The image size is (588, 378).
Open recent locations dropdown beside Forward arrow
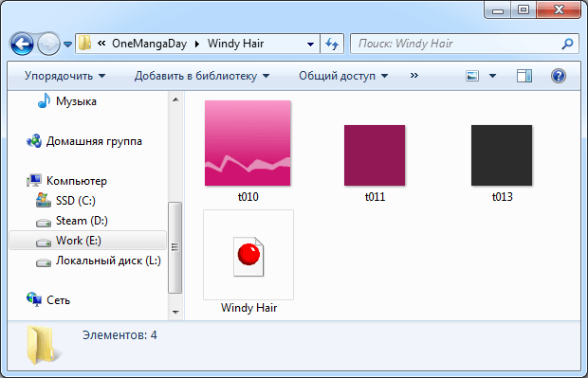click(x=67, y=45)
